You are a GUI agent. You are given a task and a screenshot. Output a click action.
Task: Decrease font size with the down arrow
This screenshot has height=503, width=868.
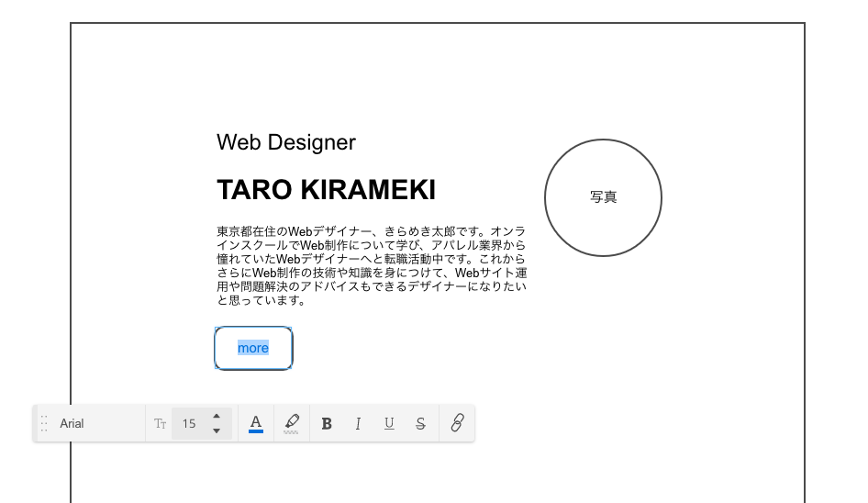pos(217,430)
